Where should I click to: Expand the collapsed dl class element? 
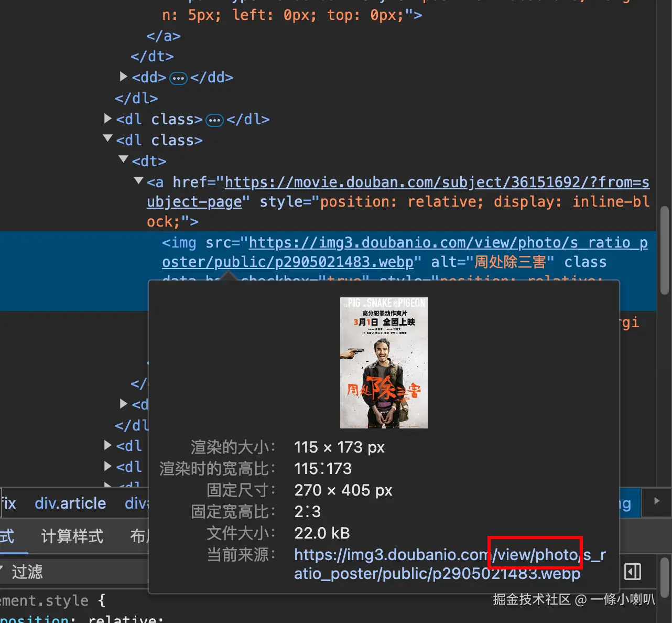(108, 119)
